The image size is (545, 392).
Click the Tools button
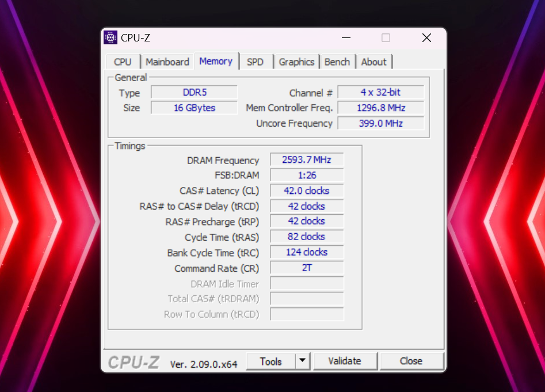270,361
